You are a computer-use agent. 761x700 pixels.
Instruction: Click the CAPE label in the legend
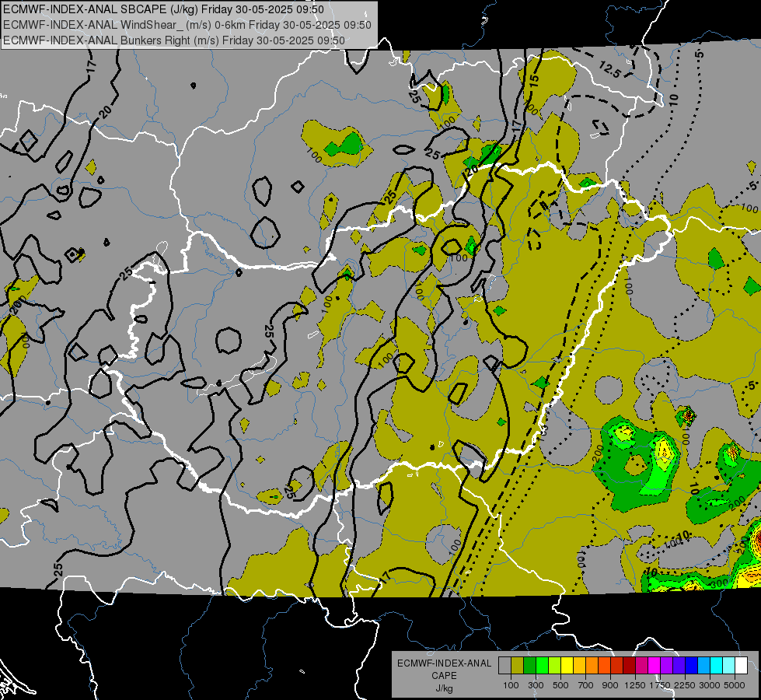[x=444, y=676]
